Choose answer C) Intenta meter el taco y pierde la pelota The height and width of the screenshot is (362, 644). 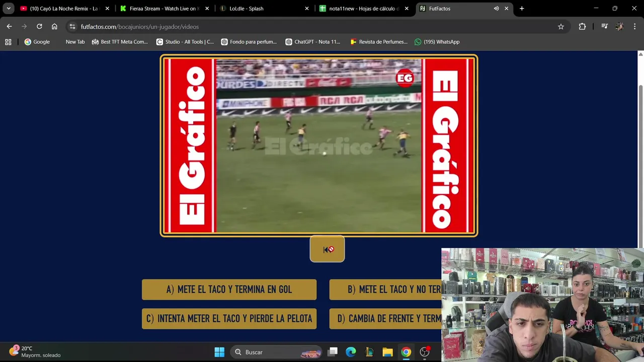pyautogui.click(x=229, y=319)
